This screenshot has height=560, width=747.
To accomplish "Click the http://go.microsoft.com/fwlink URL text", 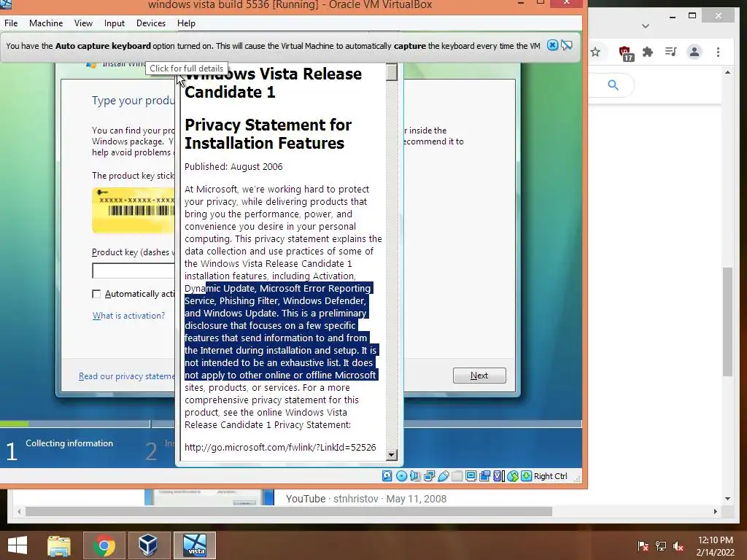I will coord(280,447).
